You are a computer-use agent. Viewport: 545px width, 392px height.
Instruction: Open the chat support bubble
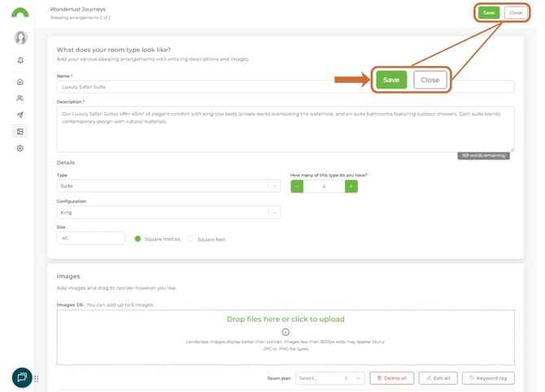click(x=22, y=377)
